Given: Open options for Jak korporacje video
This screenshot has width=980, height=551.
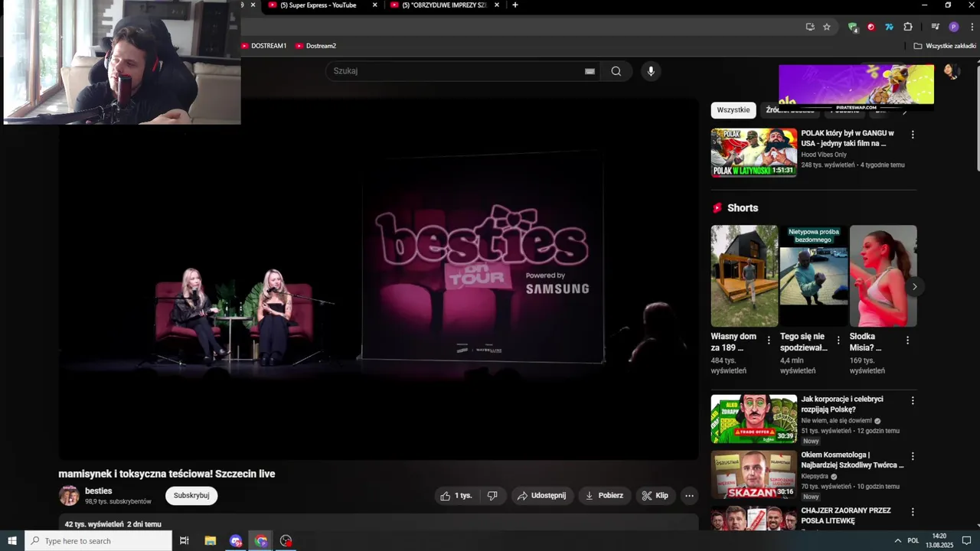Looking at the screenshot, I should tap(912, 400).
